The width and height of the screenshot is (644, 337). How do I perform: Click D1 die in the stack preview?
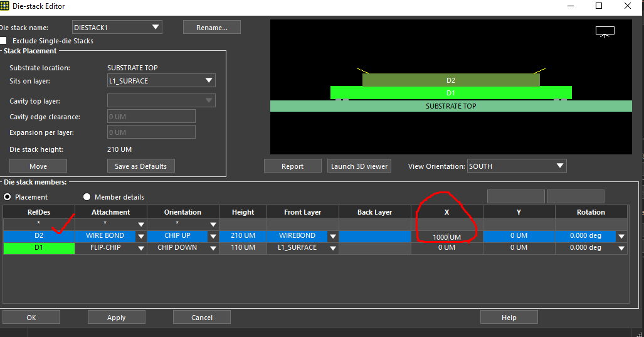coord(451,92)
